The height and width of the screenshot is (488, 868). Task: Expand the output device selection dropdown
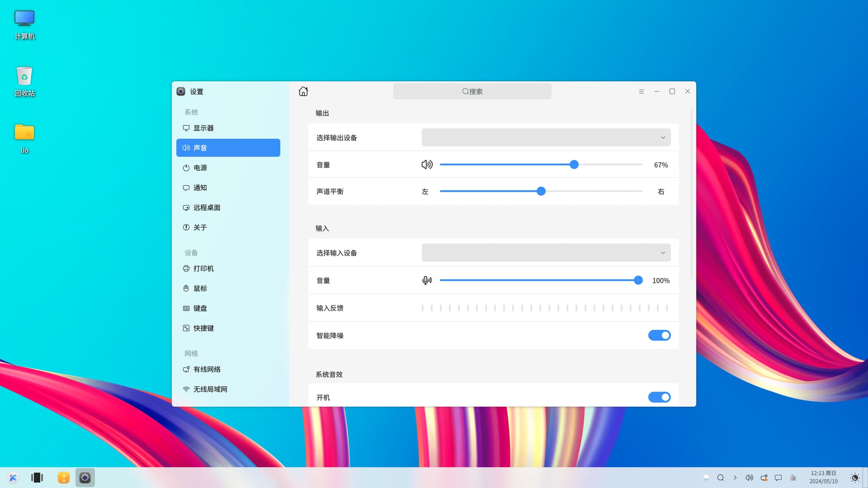point(546,137)
